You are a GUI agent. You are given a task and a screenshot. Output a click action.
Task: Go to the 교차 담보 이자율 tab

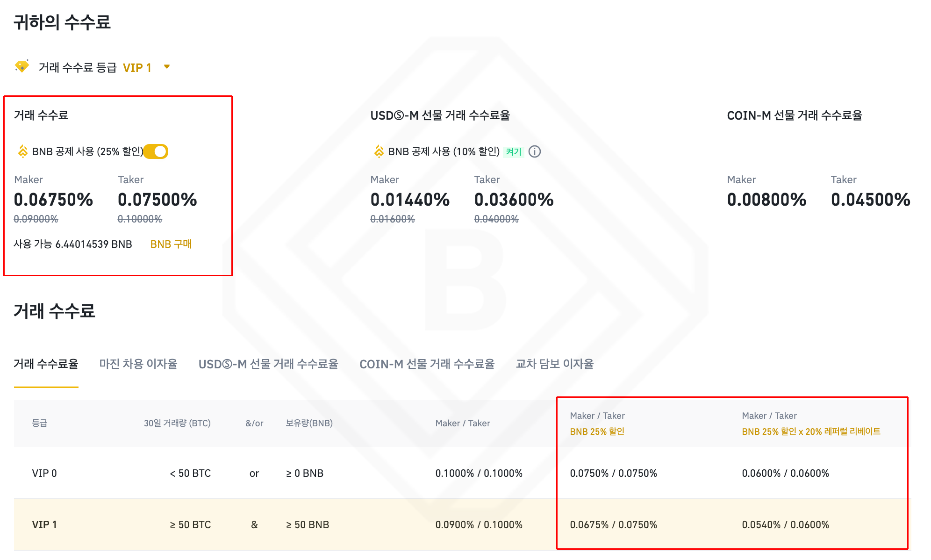554,364
